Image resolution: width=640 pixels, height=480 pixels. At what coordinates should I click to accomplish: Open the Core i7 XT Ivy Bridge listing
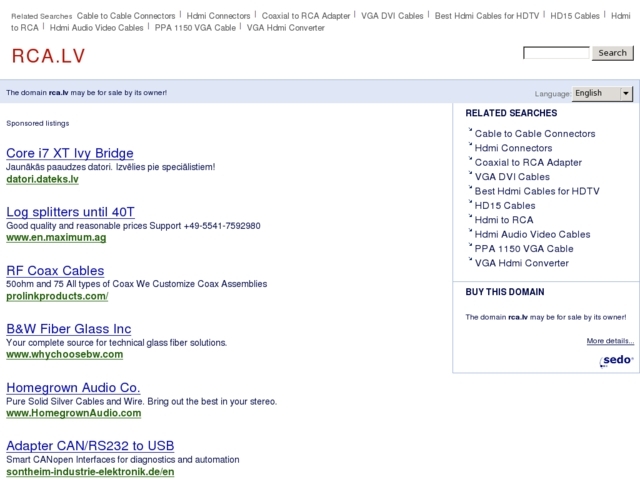(x=69, y=153)
